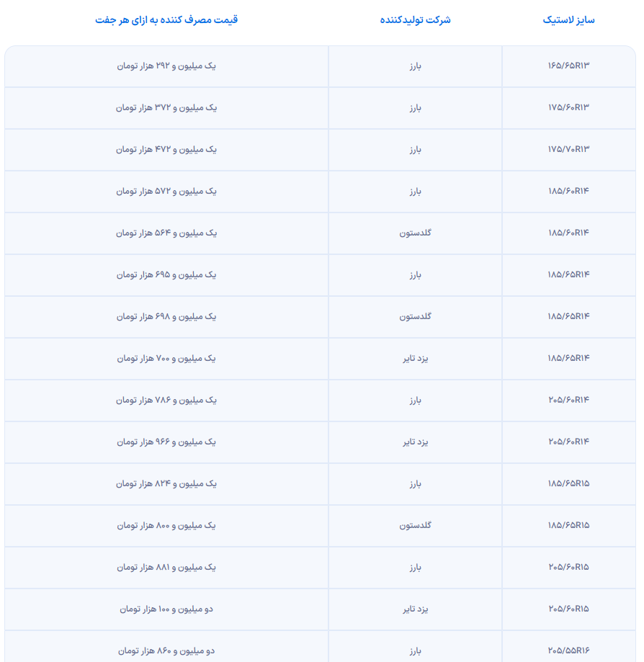
Task: Click the 175/70R13 tire size cell
Action: pyautogui.click(x=568, y=150)
